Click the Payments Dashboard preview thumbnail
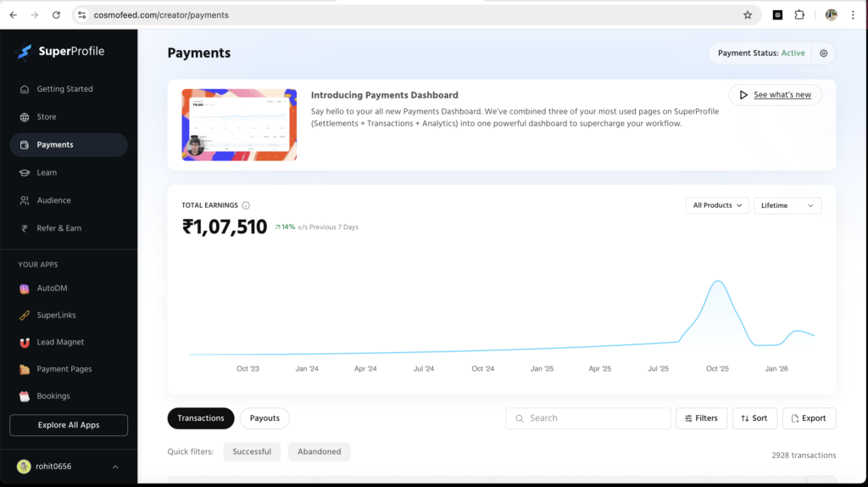 pyautogui.click(x=239, y=125)
